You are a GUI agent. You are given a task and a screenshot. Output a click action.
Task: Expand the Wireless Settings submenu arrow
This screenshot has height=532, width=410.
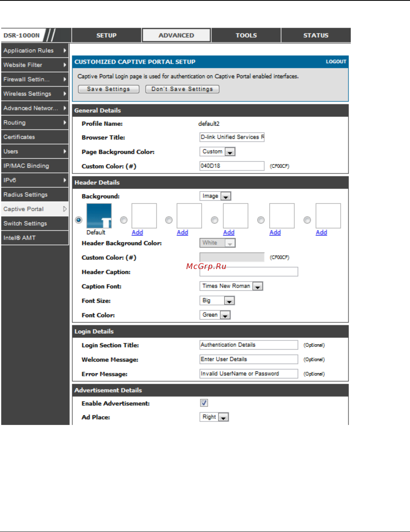tap(65, 94)
